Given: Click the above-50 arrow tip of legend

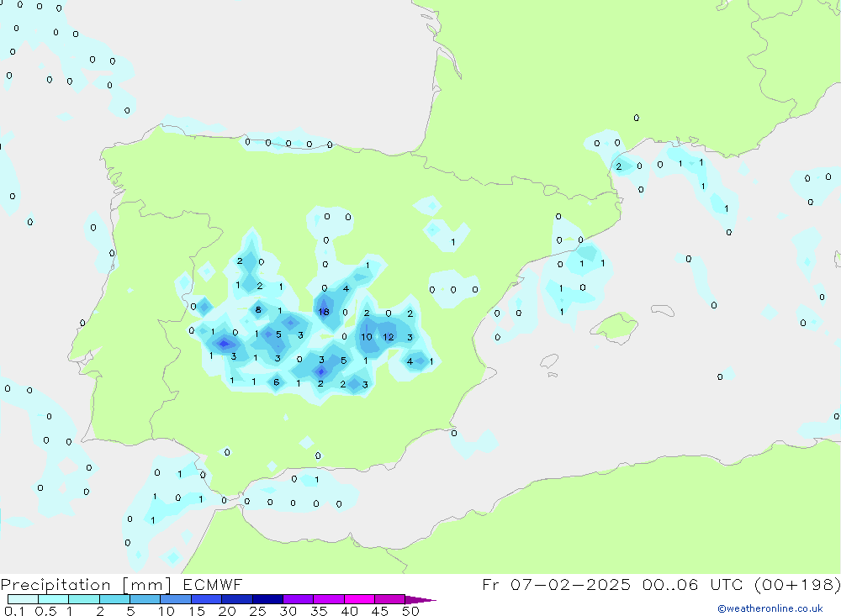Looking at the screenshot, I should click(420, 600).
